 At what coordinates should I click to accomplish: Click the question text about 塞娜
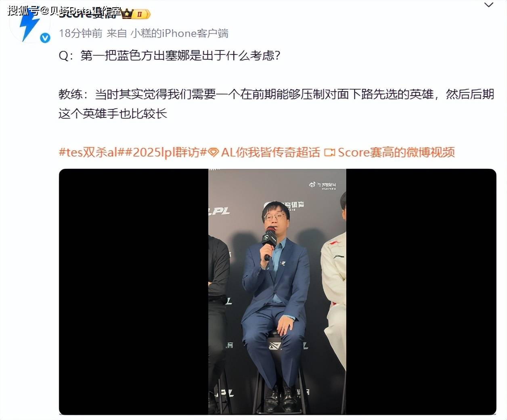170,55
